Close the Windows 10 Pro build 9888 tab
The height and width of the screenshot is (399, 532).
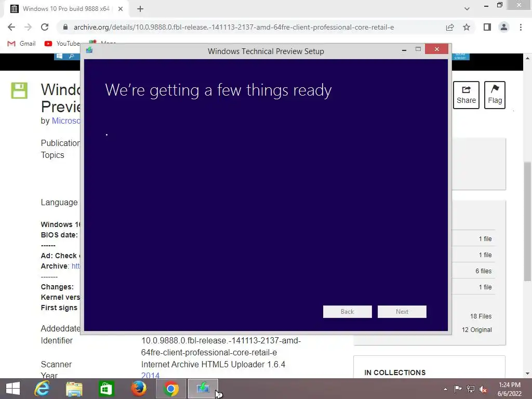121,9
